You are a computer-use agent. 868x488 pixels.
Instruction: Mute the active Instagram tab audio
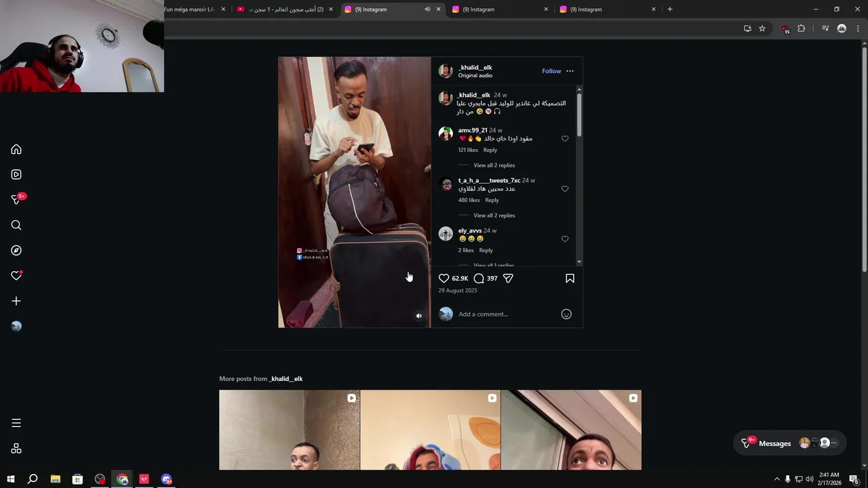tap(427, 9)
